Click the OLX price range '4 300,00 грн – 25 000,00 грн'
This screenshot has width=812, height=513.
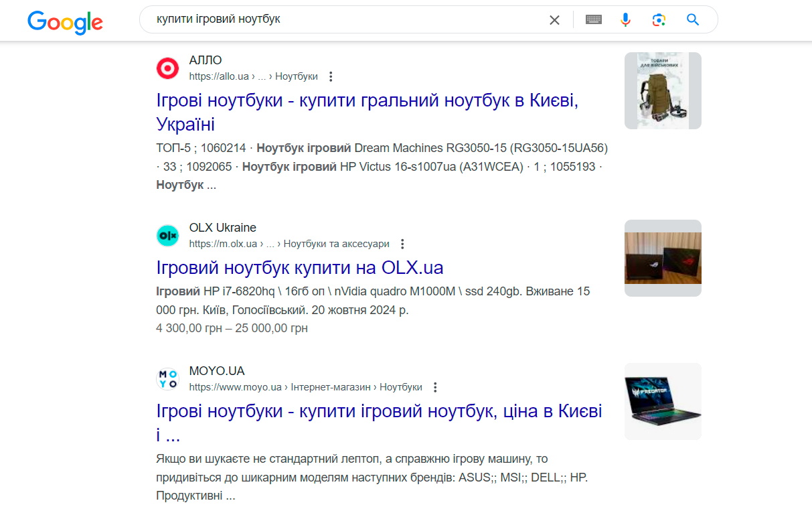point(232,328)
